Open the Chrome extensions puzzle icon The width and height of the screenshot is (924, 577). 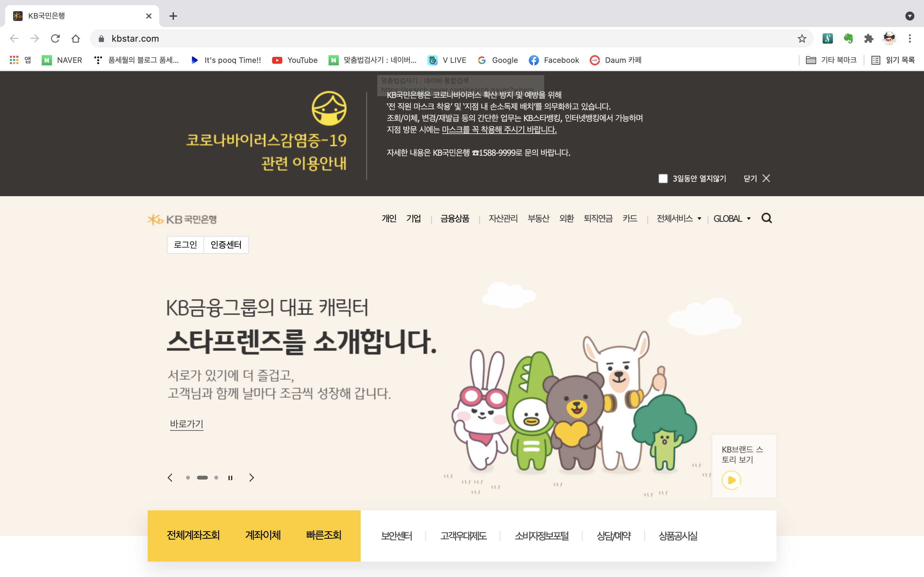tap(868, 38)
